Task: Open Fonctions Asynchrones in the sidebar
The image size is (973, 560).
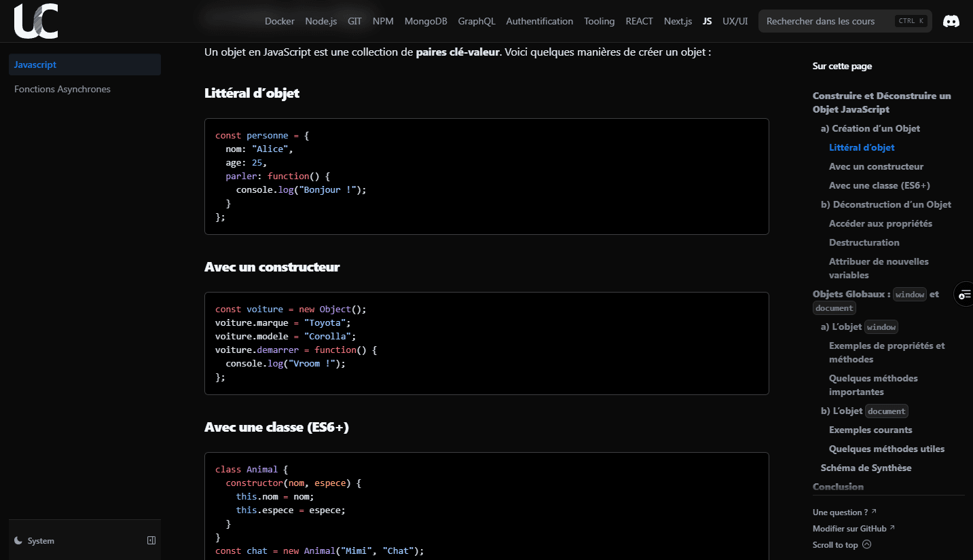Action: coord(85,89)
